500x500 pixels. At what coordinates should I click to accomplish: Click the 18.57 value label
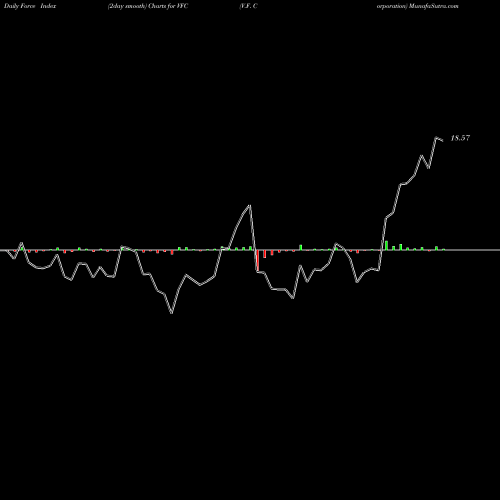coord(460,138)
